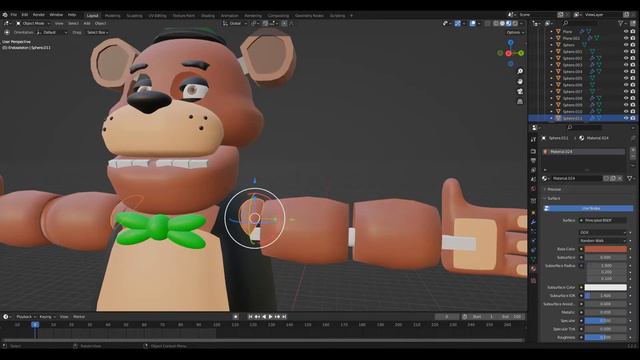The width and height of the screenshot is (640, 360).
Task: Click the navigation gizmo blue Z axis
Action: tap(511, 42)
